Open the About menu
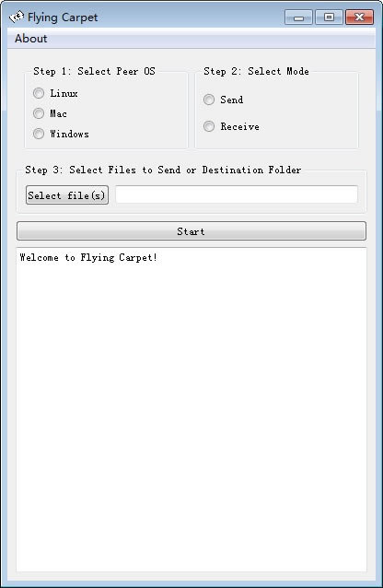Image resolution: width=383 pixels, height=588 pixels. click(x=31, y=39)
